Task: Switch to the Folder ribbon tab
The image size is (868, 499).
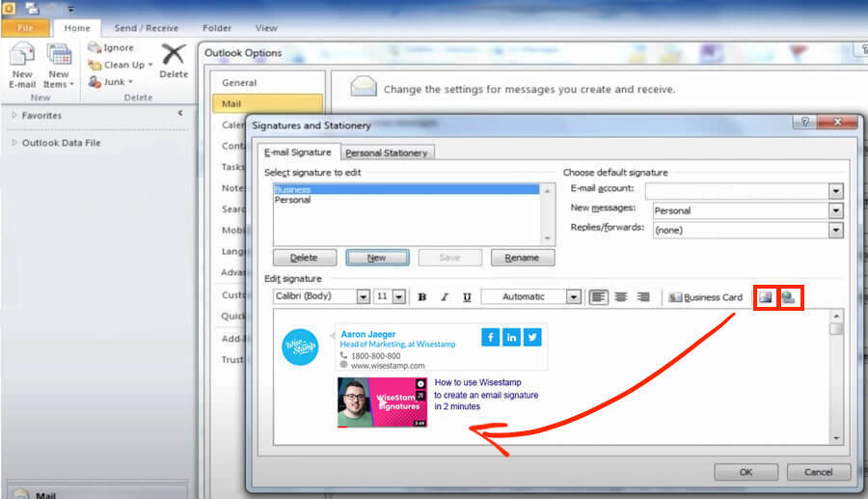Action: [x=216, y=28]
